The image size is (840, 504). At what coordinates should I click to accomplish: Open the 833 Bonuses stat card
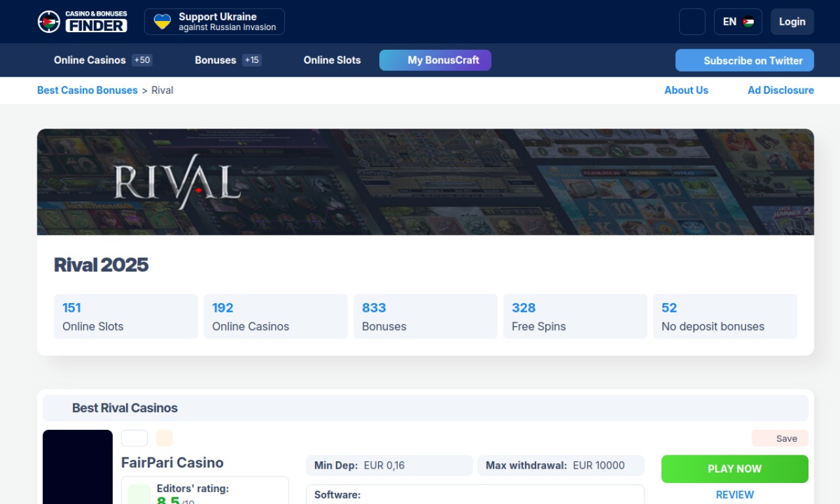coord(425,316)
